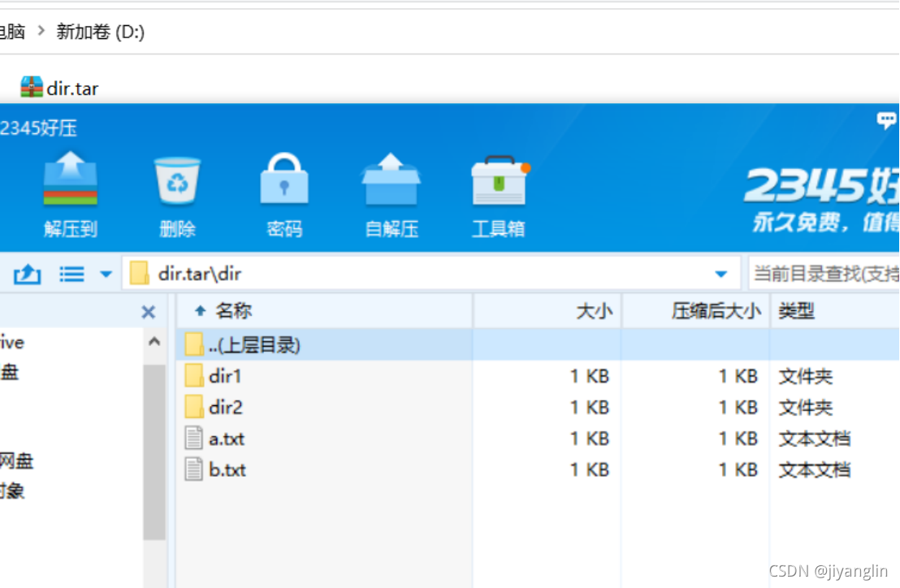Sort by the 大小 column header
The image size is (900, 588).
point(547,311)
